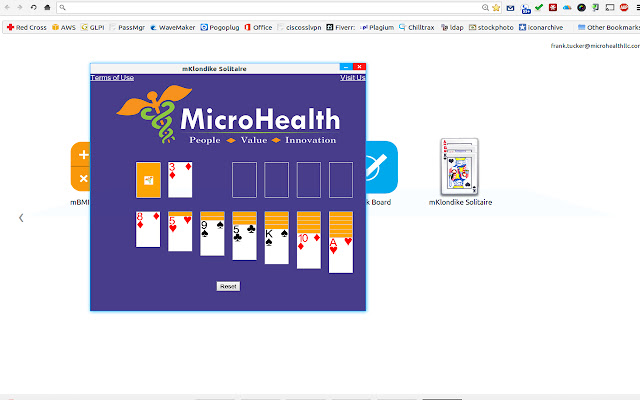Click the browser back arrow
640x400 pixels.
click(x=7, y=7)
